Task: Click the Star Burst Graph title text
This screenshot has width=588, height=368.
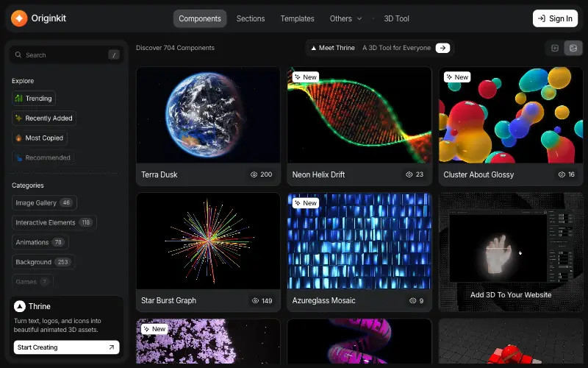Action: (168, 300)
